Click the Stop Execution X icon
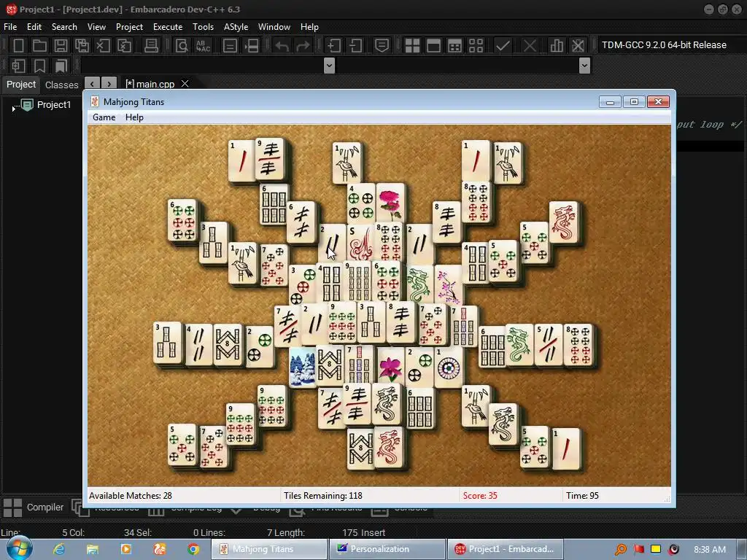The height and width of the screenshot is (560, 747). click(530, 46)
